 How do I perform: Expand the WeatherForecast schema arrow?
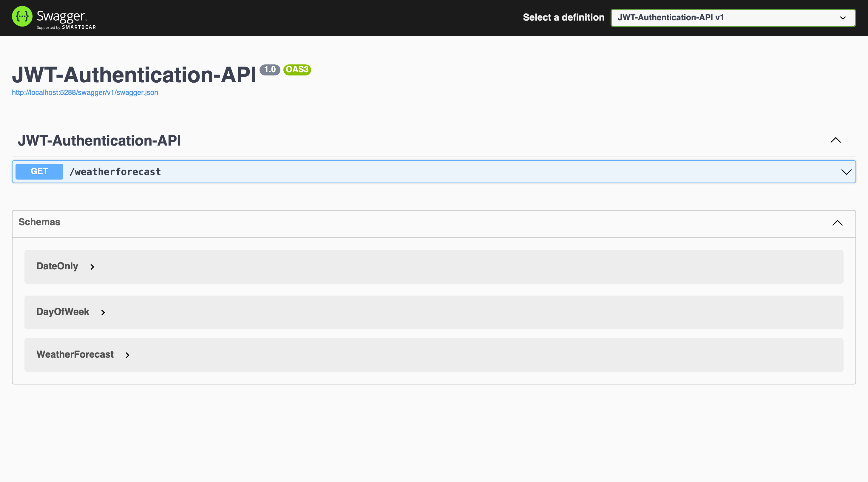click(x=127, y=355)
